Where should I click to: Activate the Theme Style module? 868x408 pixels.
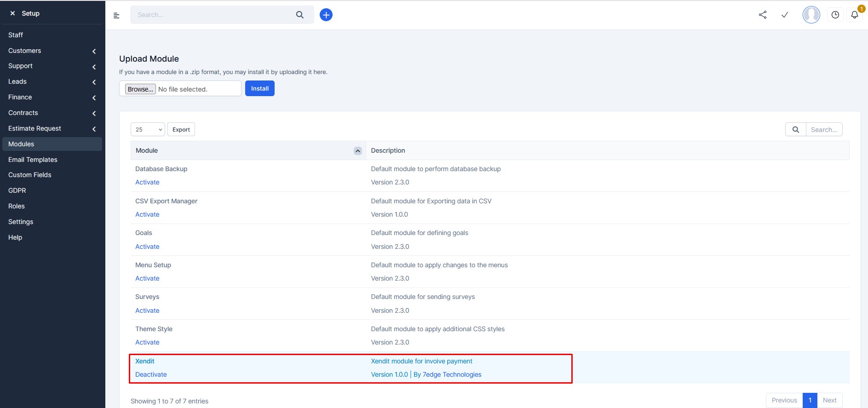[x=147, y=342]
